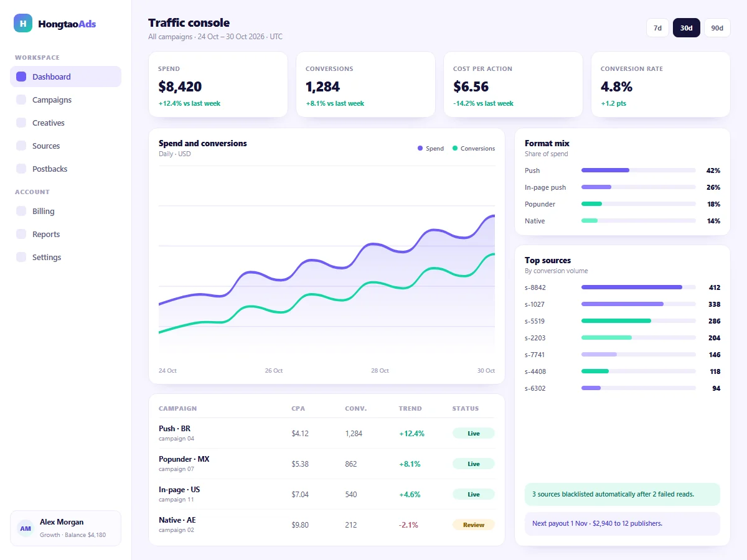747x560 pixels.
Task: Click the Settings sidebar icon
Action: [x=21, y=257]
